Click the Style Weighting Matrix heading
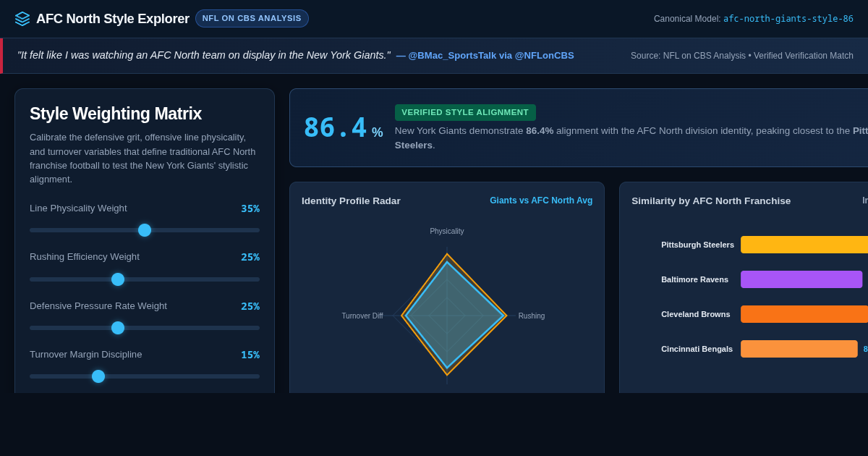The width and height of the screenshot is (868, 456). (x=116, y=114)
